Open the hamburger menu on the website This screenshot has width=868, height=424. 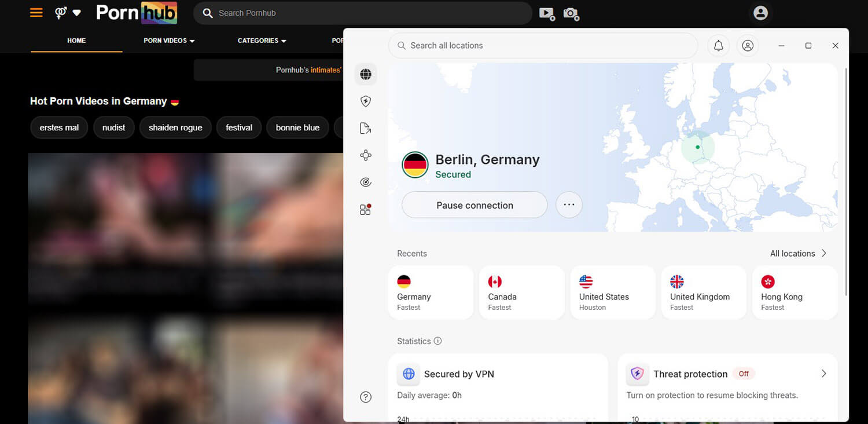(x=36, y=12)
